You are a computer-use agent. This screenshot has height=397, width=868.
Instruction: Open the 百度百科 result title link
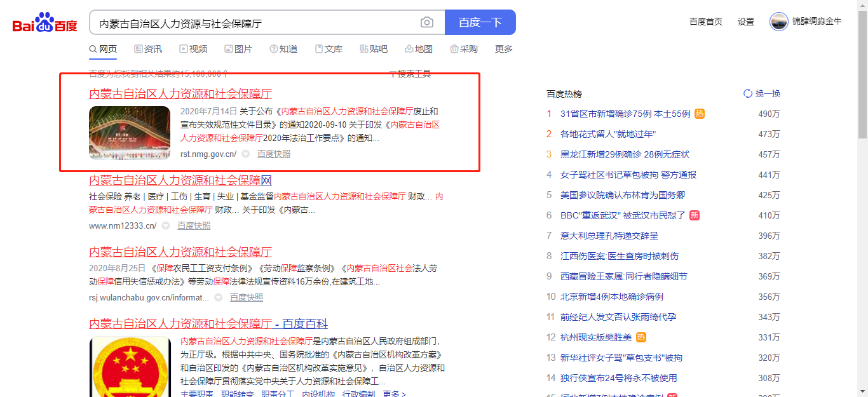[x=208, y=324]
